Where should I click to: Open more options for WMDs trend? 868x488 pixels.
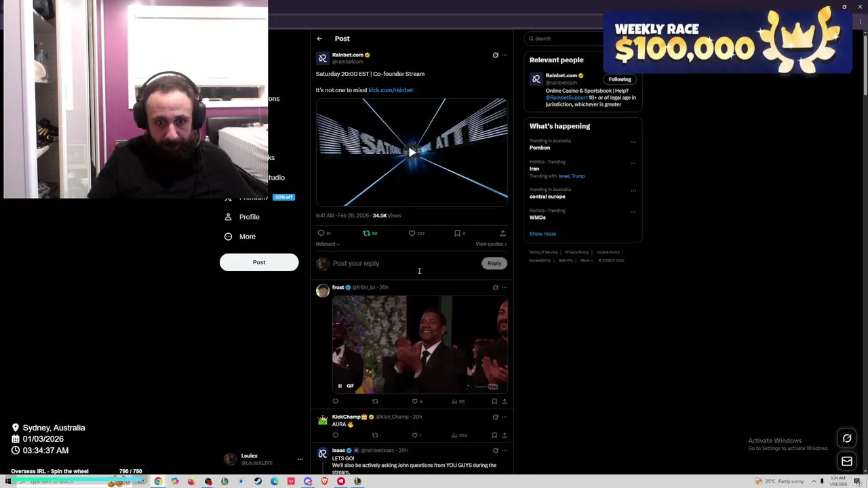[x=633, y=212]
